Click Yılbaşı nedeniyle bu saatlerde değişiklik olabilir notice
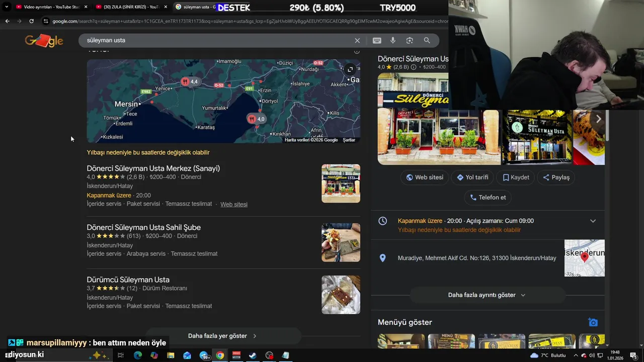644x362 pixels. (x=148, y=152)
